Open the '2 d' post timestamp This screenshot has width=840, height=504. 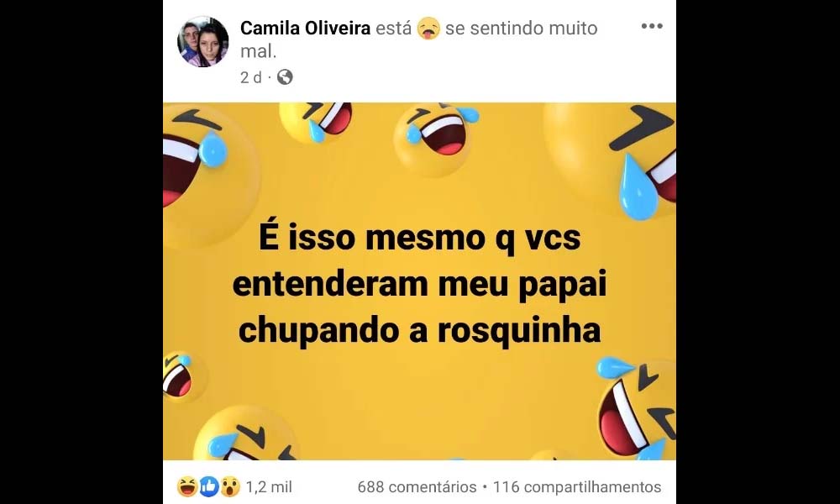(x=250, y=77)
